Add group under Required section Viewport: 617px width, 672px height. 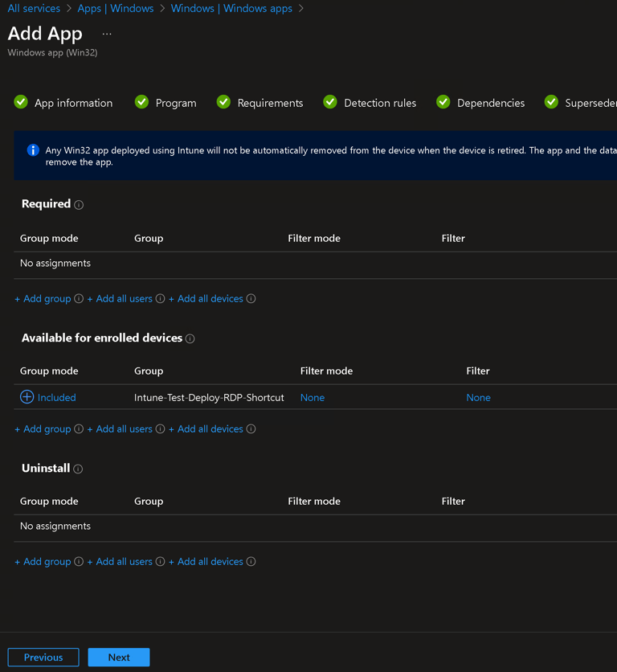click(x=43, y=299)
